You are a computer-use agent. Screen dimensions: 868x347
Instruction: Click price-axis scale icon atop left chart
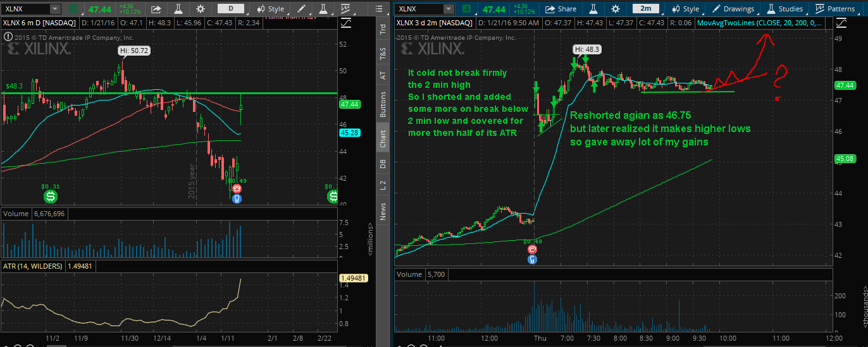click(x=345, y=23)
